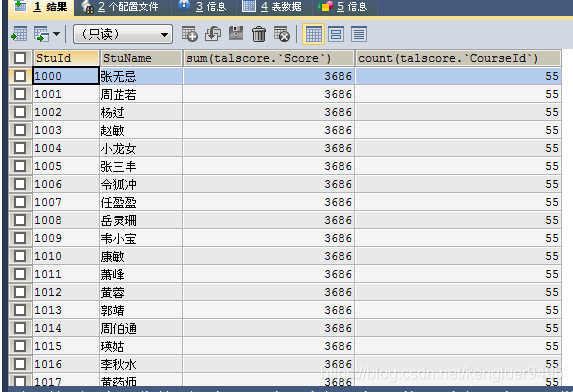Select score 3686 in row 1005
The width and height of the screenshot is (573, 392).
click(268, 166)
